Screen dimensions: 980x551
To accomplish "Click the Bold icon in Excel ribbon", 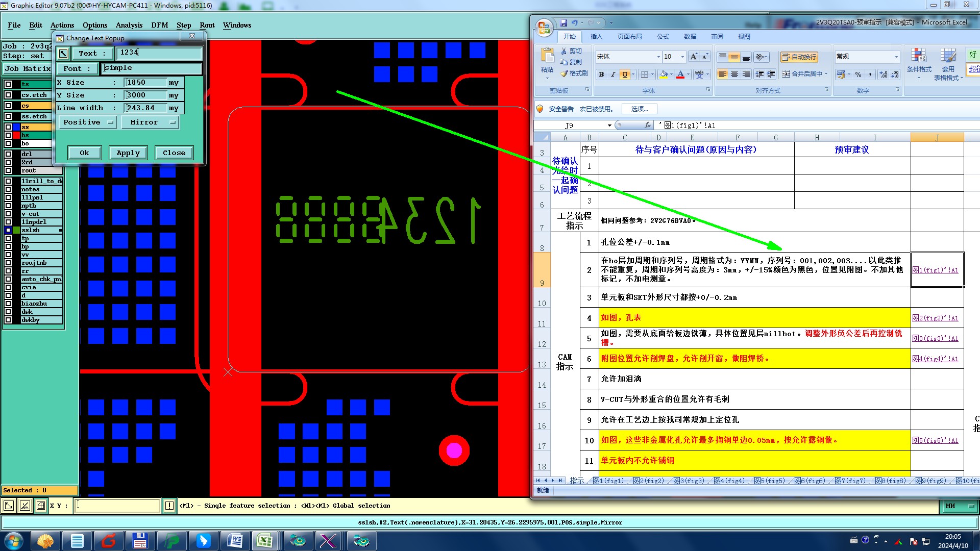I will [x=601, y=74].
